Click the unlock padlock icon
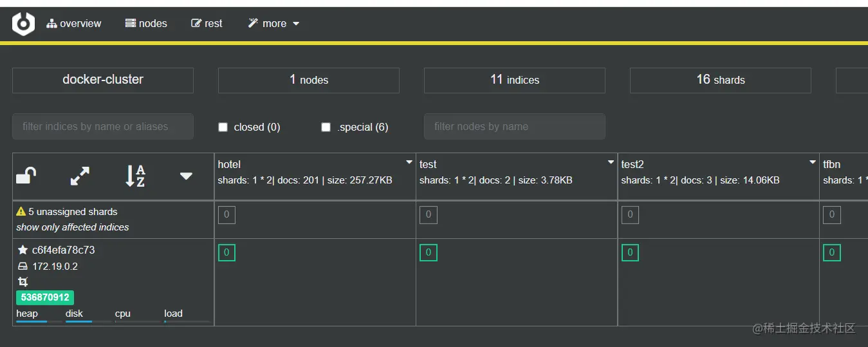 click(x=26, y=176)
